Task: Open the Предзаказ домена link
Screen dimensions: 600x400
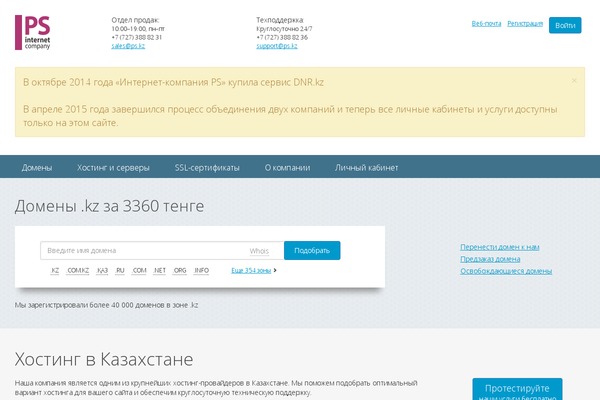Action: pyautogui.click(x=490, y=259)
